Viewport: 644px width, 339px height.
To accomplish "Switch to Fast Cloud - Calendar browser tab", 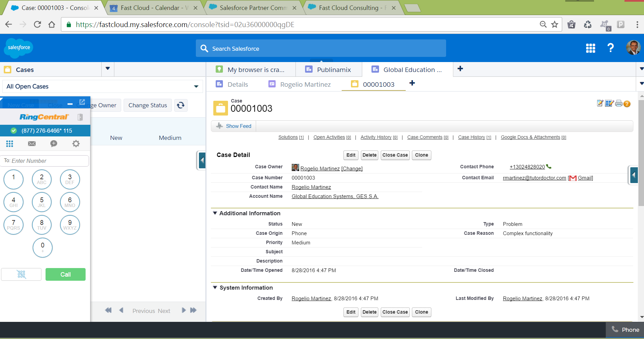I will tap(154, 8).
